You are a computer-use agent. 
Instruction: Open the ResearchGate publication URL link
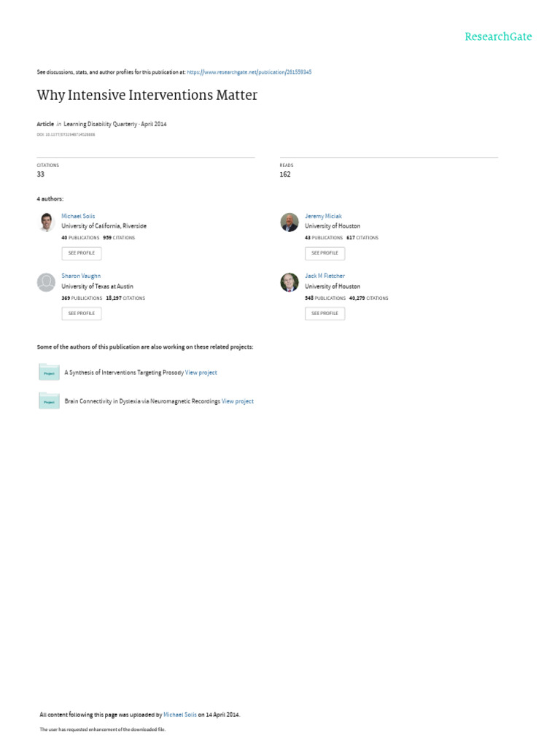click(249, 72)
